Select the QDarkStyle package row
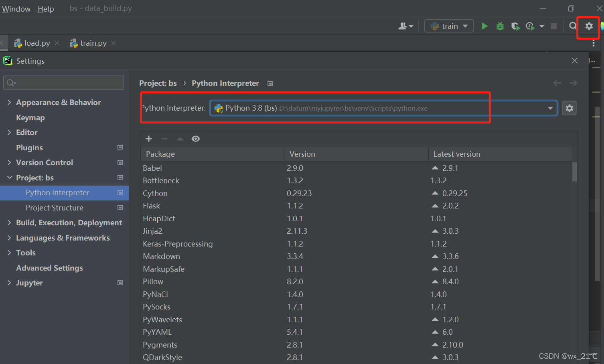Screen dimensions: 604x364 coord(356,357)
